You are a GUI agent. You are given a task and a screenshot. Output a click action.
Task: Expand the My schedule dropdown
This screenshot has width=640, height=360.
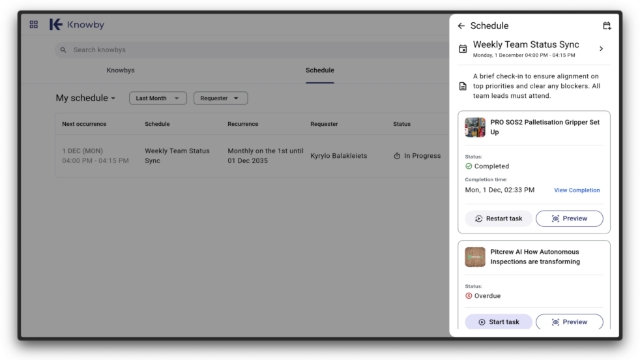86,98
